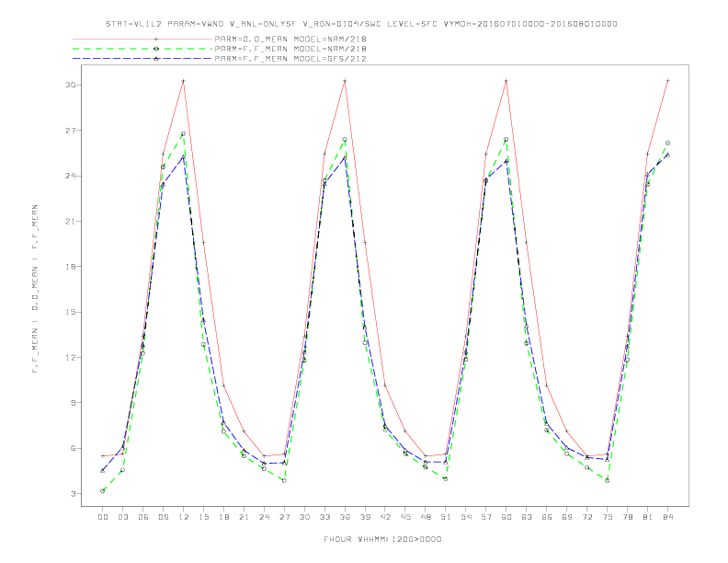Click x-axis tick label 72
Image resolution: width=728 pixels, height=563 pixels.
coord(586,517)
